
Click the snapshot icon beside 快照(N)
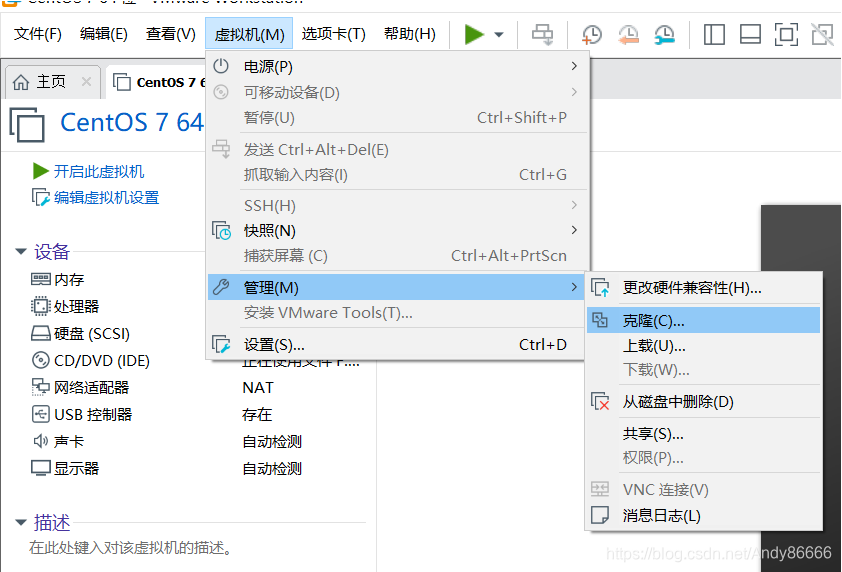221,230
